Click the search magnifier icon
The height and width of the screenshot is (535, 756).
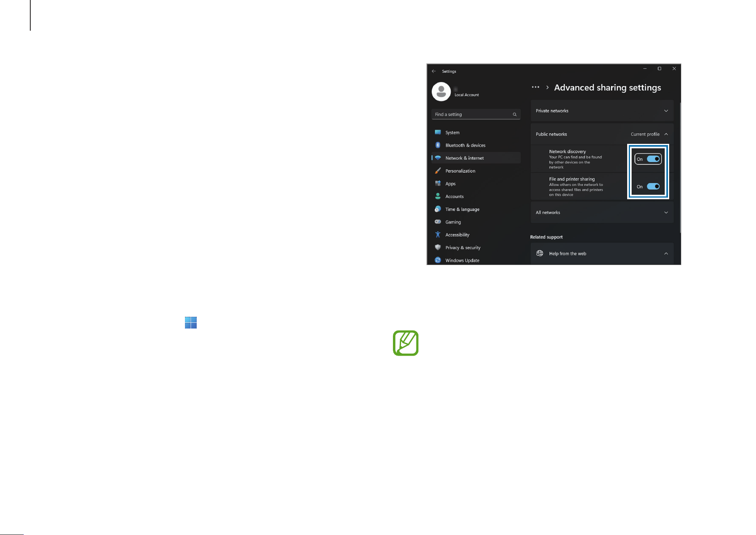[x=514, y=114]
